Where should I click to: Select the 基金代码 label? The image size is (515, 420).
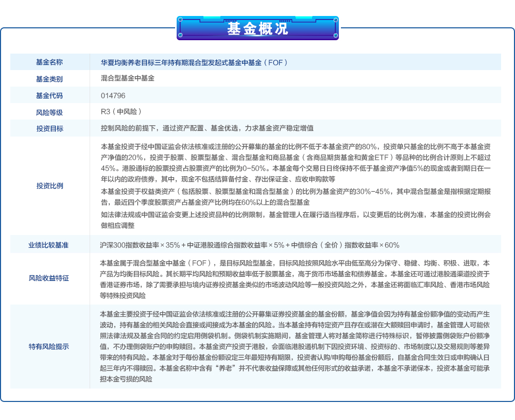coord(49,96)
